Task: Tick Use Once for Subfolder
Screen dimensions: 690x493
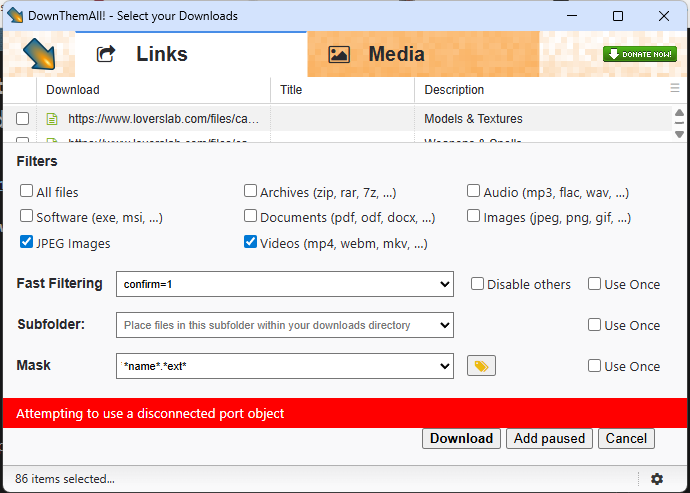Action: pos(595,325)
